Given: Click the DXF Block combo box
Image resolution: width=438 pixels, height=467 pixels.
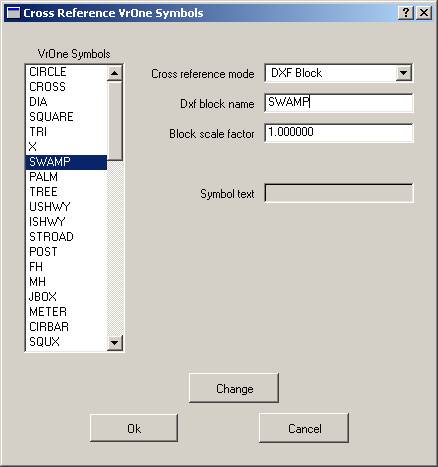Looking at the screenshot, I should tap(338, 73).
